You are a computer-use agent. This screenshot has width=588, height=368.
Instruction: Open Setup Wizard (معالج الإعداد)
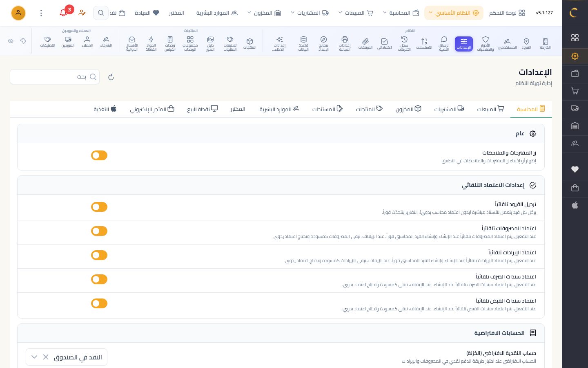coord(323,44)
